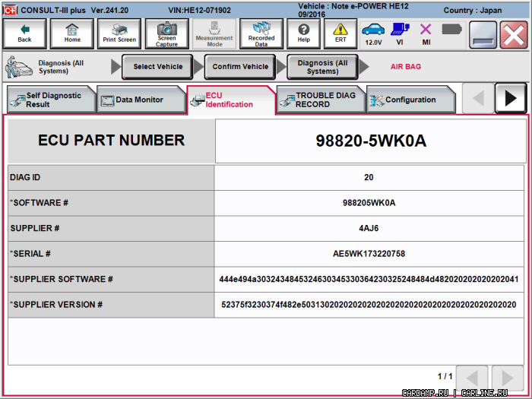Click the Back arrow button
The width and height of the screenshot is (532, 399).
pyautogui.click(x=24, y=34)
